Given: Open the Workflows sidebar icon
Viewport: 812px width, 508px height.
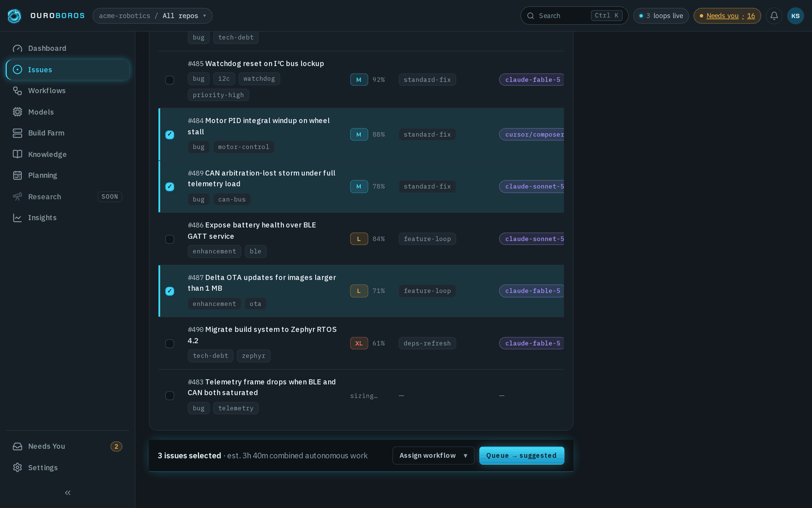Looking at the screenshot, I should (x=17, y=91).
